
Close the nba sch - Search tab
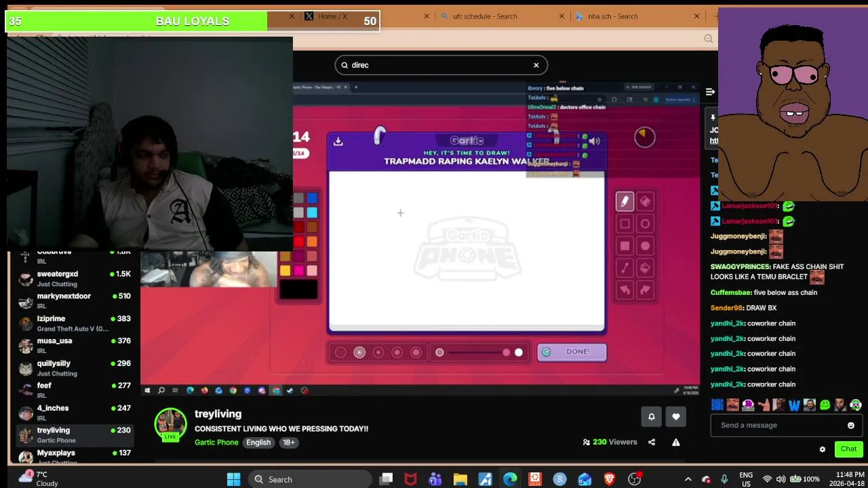(x=696, y=16)
